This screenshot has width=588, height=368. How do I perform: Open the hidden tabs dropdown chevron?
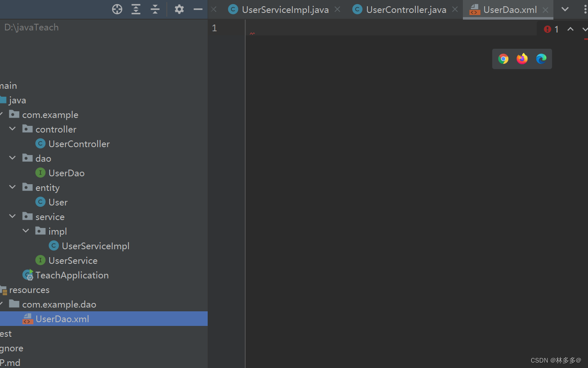pyautogui.click(x=565, y=9)
